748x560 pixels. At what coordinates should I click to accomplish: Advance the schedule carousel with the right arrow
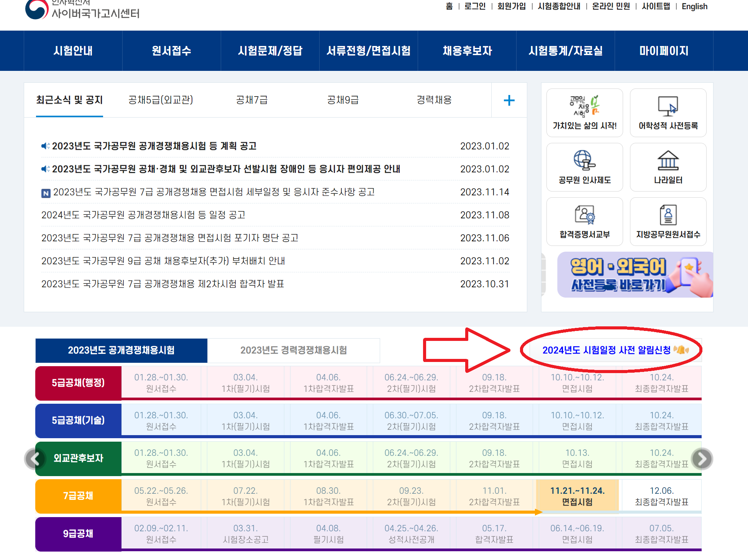click(x=702, y=458)
